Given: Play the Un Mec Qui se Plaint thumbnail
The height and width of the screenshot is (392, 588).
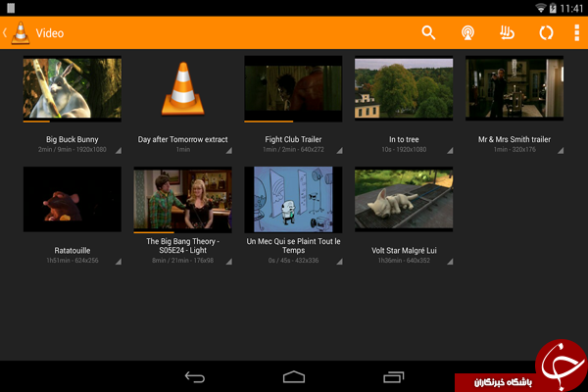Looking at the screenshot, I should 293,199.
